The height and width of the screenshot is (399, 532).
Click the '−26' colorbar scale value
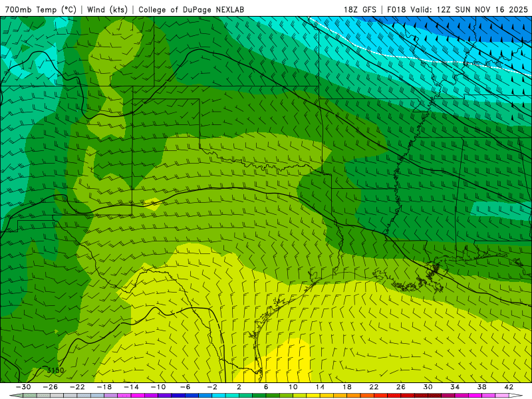(x=51, y=387)
